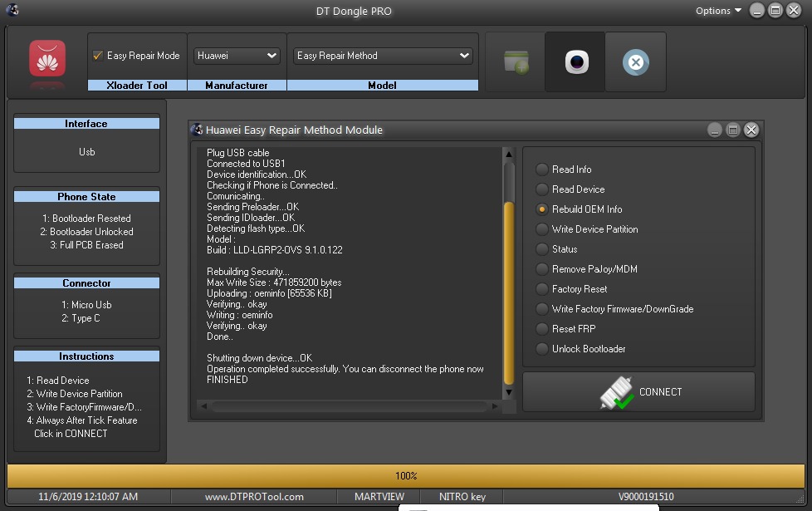Click the Xloader Tool header label
The height and width of the screenshot is (511, 812).
[x=137, y=86]
